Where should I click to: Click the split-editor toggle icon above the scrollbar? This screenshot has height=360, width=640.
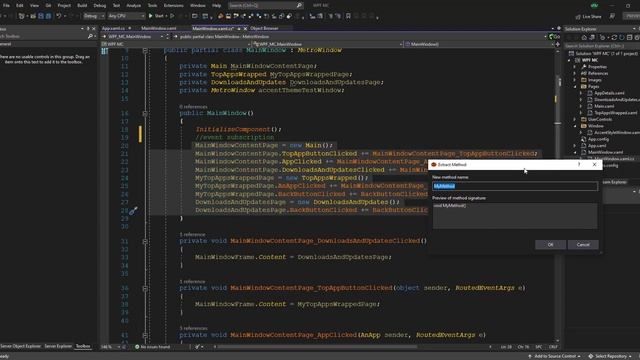[x=558, y=44]
